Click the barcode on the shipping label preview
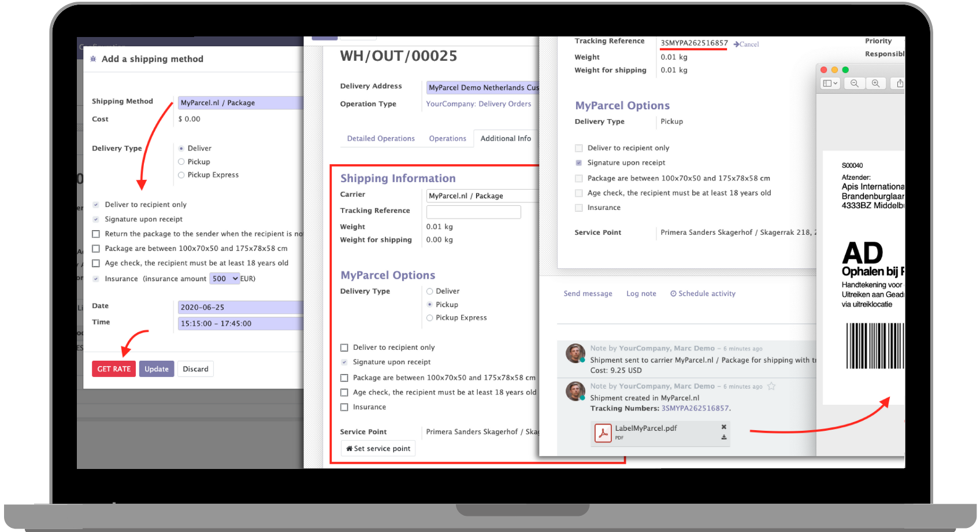980x532 pixels. [875, 346]
